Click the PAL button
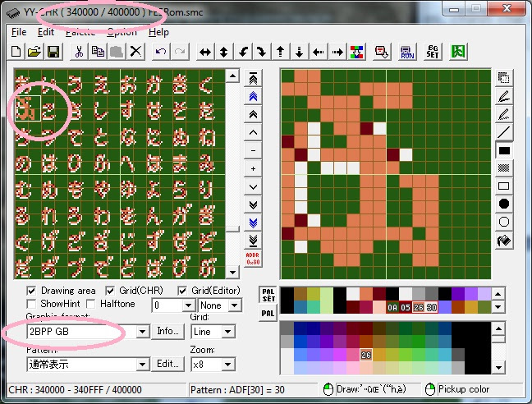This screenshot has height=404, width=532. tap(268, 313)
